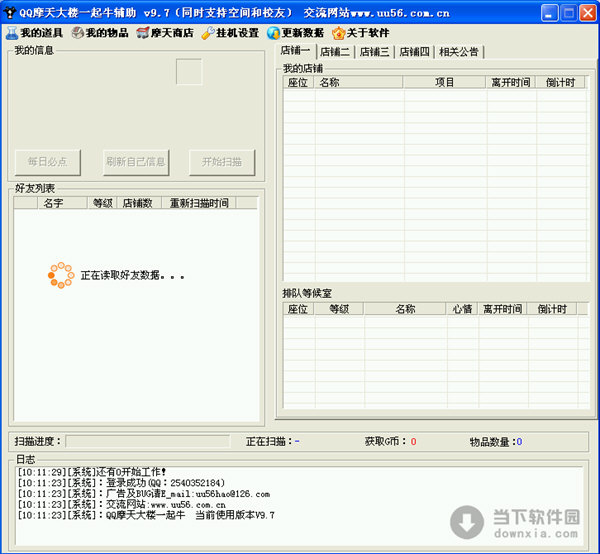Image resolution: width=600 pixels, height=554 pixels.
Task: Click the 每日必点 button
Action: click(x=47, y=162)
